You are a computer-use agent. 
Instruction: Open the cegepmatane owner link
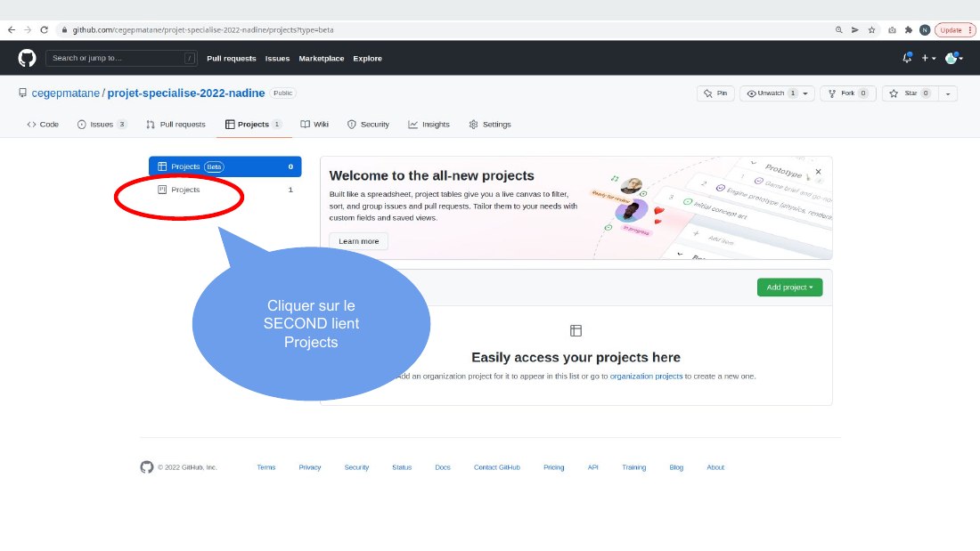(x=66, y=93)
